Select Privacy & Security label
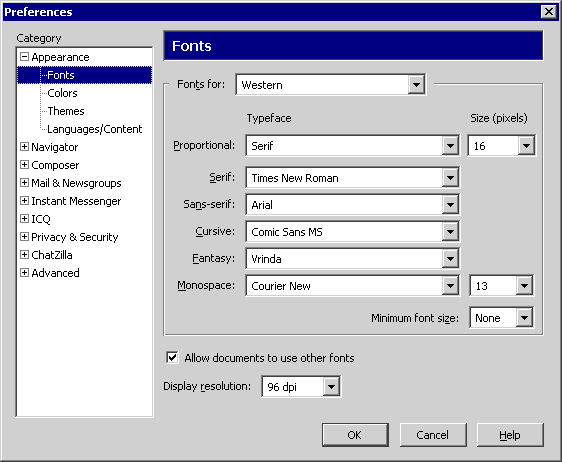Viewport: 562px width, 462px height. point(75,237)
